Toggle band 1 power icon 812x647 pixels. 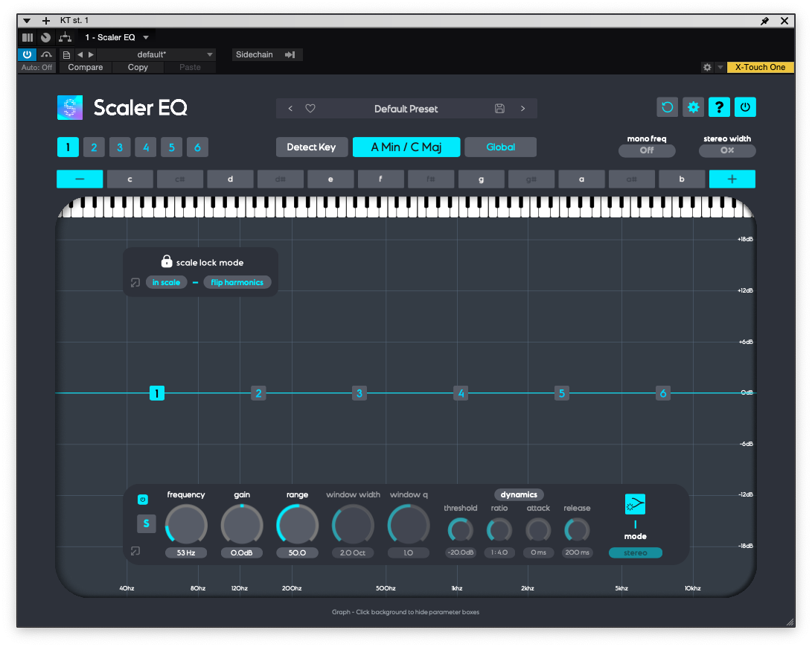pyautogui.click(x=143, y=500)
